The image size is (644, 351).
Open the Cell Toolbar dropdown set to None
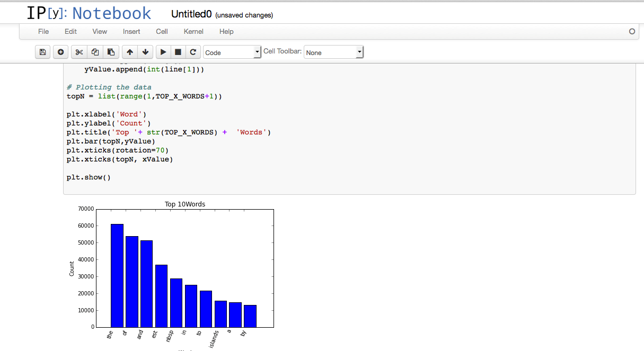coord(333,52)
